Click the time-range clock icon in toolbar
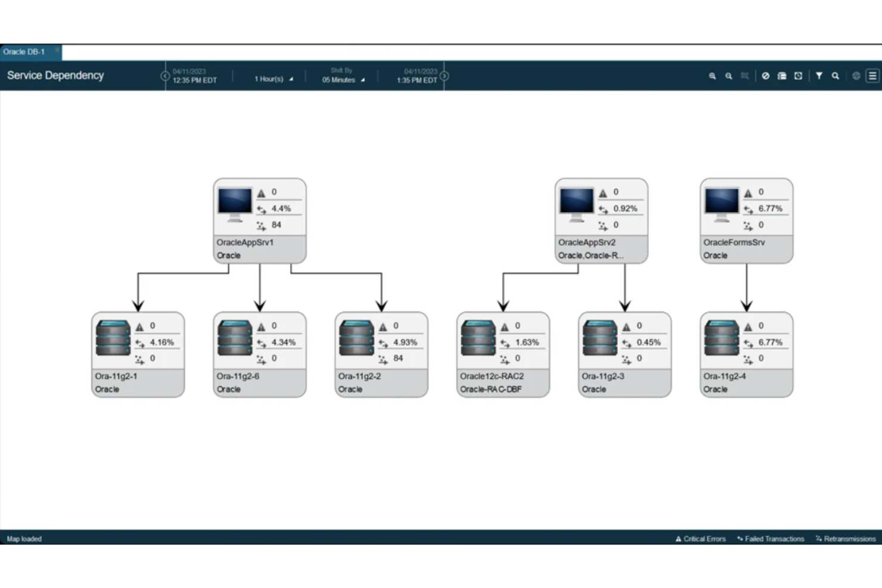The height and width of the screenshot is (588, 882). pos(798,76)
